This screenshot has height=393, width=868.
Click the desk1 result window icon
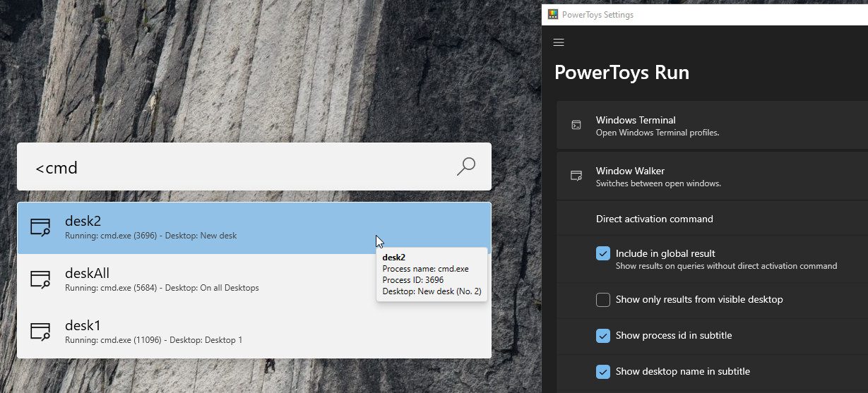(x=41, y=332)
